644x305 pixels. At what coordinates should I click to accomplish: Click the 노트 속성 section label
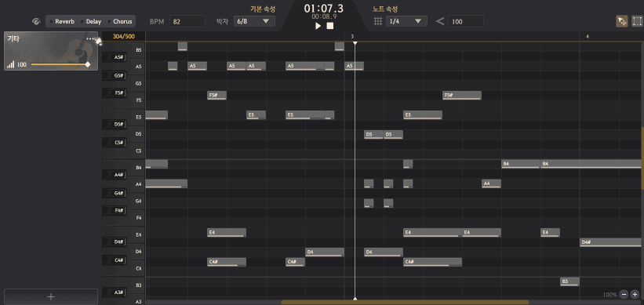pos(385,9)
